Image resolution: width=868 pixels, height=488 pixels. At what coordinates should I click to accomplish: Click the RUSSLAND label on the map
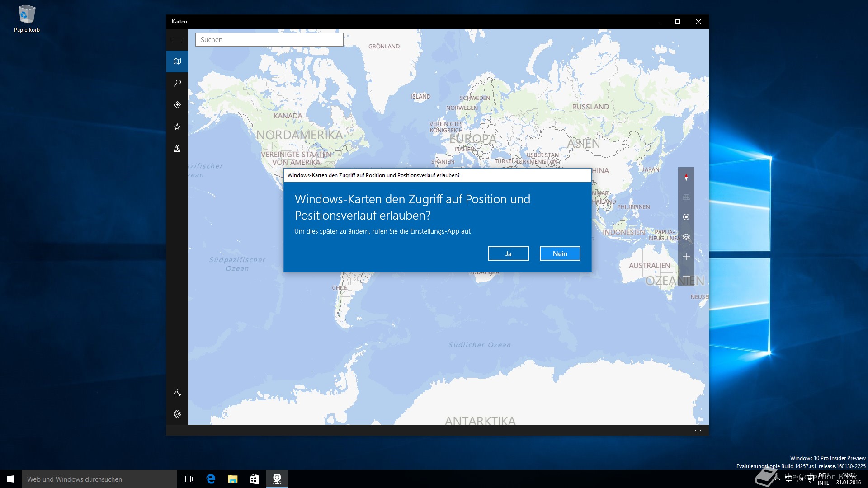click(x=590, y=107)
